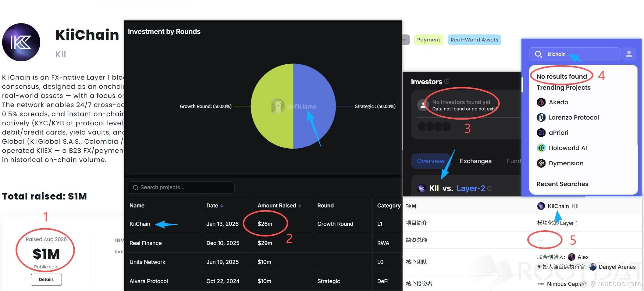Click the blue Strategic pie slice
The width and height of the screenshot is (644, 291).
[315, 106]
